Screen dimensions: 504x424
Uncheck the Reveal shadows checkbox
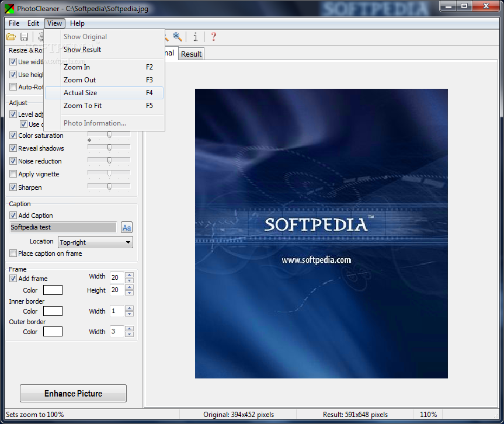(x=13, y=148)
